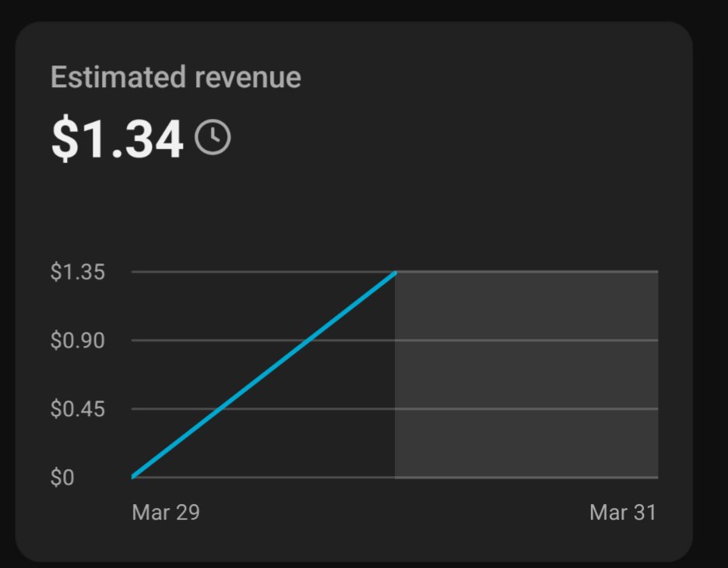
Task: Tap the Mar 31 date label
Action: click(623, 512)
